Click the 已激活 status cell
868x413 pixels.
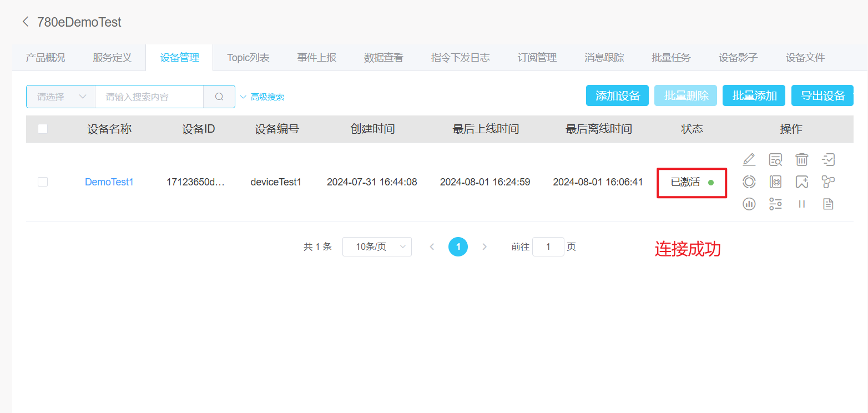692,182
